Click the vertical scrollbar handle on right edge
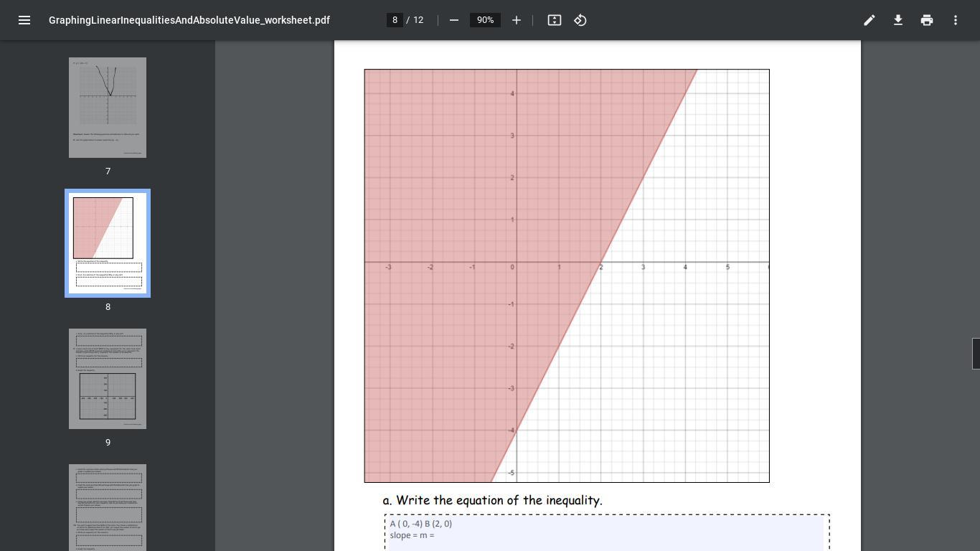Screen dimensions: 980x551 pyautogui.click(x=976, y=354)
